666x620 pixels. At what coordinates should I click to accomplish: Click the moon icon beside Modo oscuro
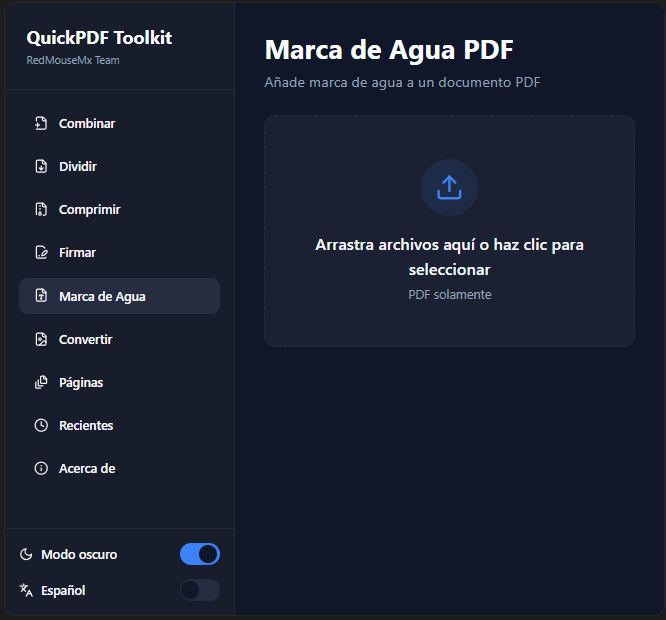tap(26, 555)
